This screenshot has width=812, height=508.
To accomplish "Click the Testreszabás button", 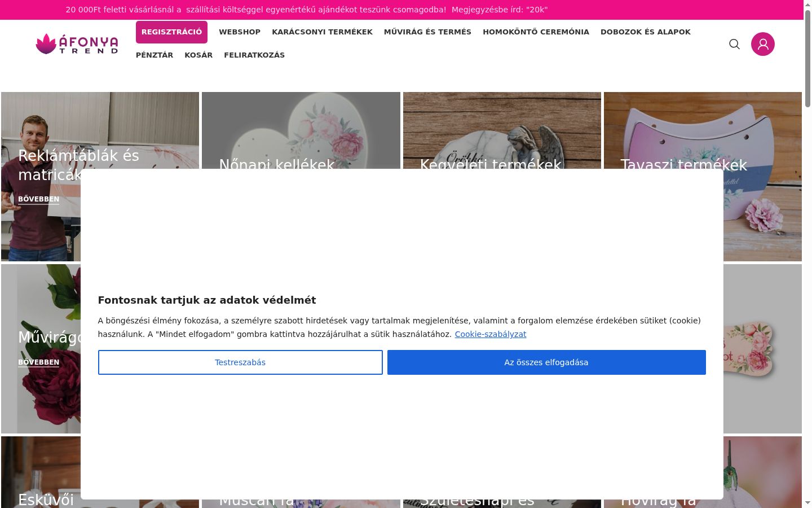I will point(240,362).
